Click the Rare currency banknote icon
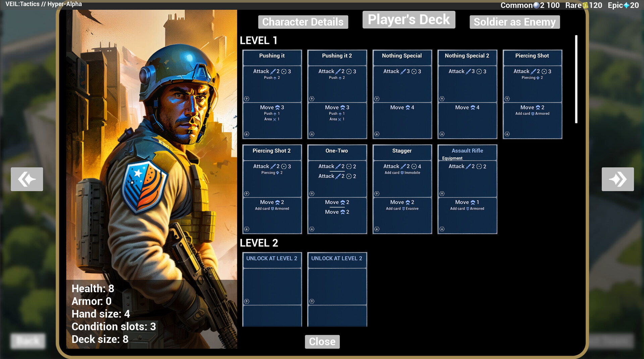Screen dimensions: 644x359 586,5
